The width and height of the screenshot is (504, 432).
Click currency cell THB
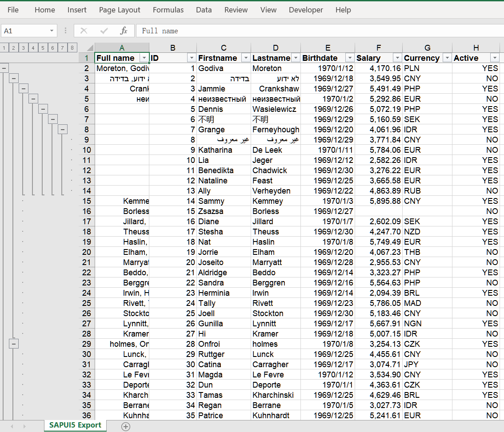click(427, 252)
